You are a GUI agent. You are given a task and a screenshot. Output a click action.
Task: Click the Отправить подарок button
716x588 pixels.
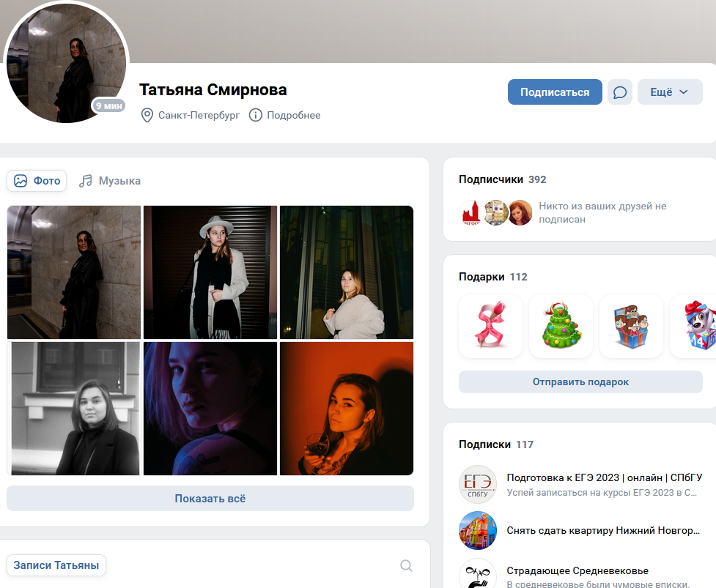tap(580, 382)
